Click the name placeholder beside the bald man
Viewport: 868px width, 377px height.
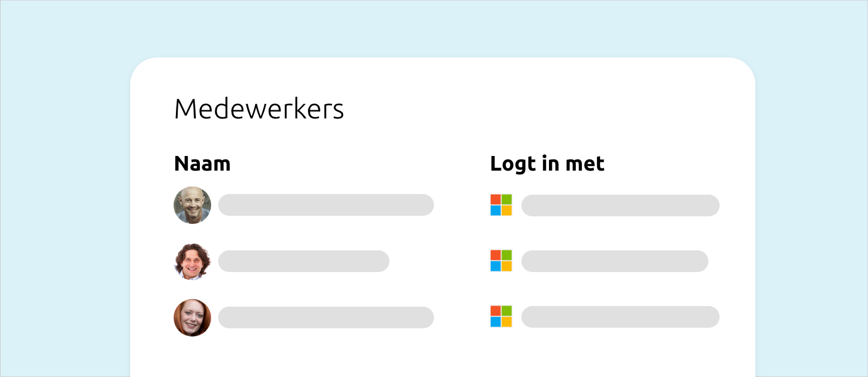coord(325,205)
